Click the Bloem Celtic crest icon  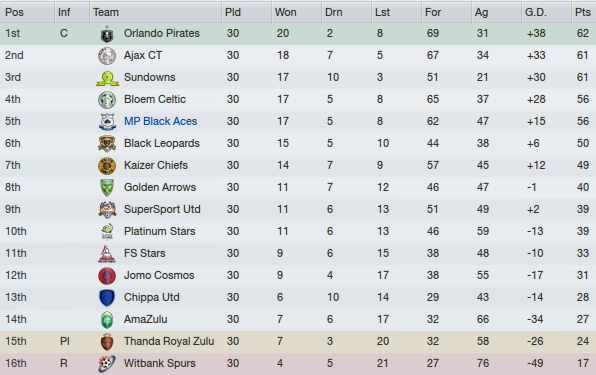107,100
